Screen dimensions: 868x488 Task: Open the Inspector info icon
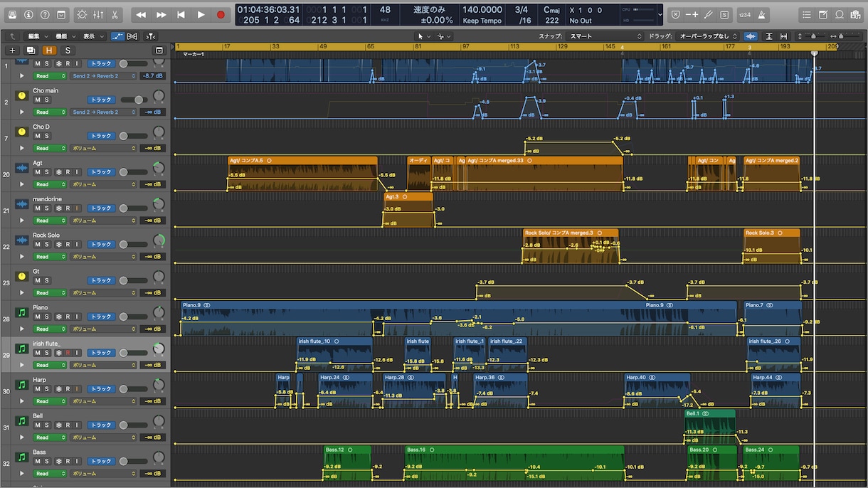click(28, 14)
